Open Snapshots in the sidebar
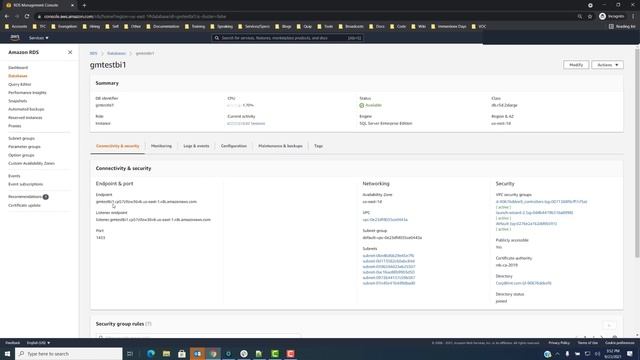 (x=18, y=101)
